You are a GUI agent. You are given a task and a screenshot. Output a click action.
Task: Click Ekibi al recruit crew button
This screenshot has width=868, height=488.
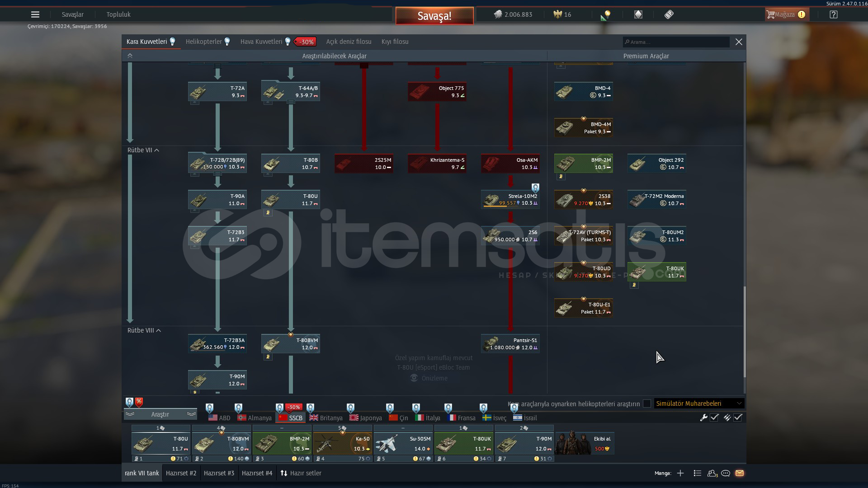click(x=585, y=443)
